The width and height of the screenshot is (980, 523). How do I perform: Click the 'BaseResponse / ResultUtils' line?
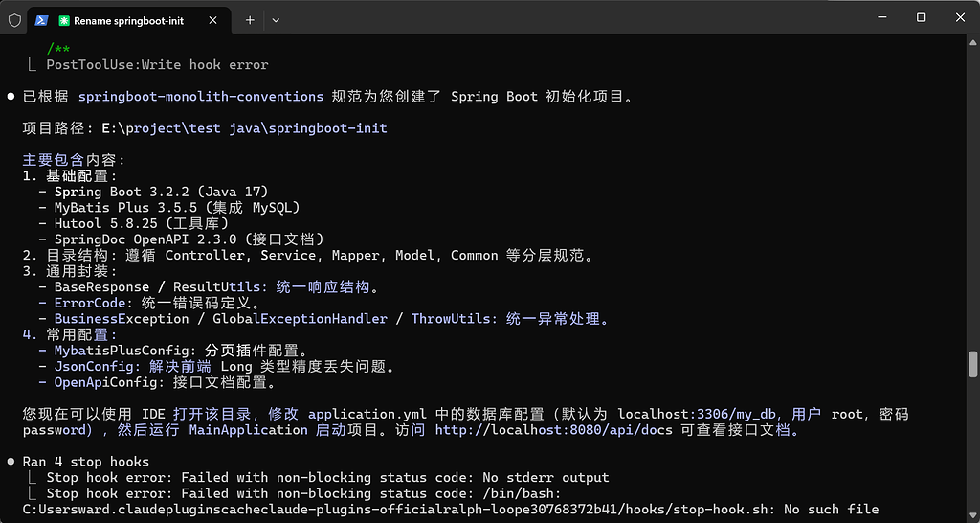[x=209, y=287]
